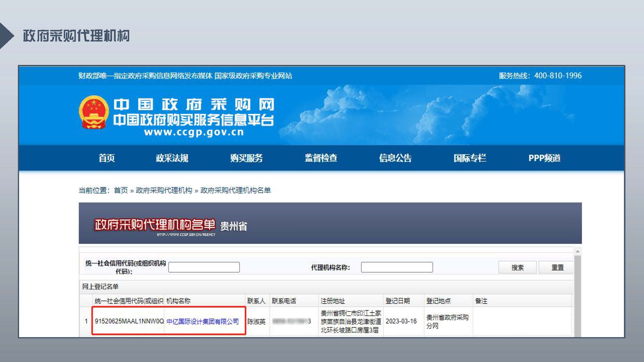Click the scrollbar up arrow

tap(578, 251)
